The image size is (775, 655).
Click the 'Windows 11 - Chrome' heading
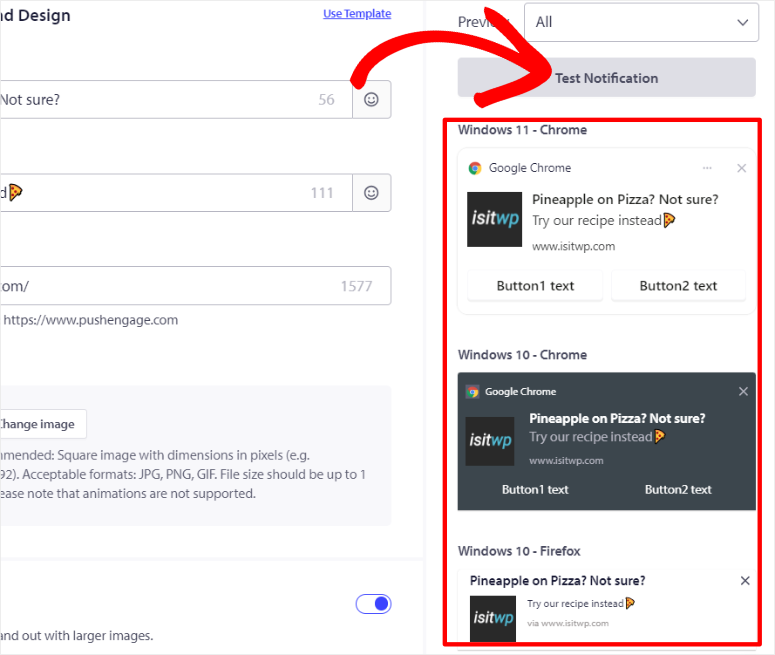click(x=522, y=130)
